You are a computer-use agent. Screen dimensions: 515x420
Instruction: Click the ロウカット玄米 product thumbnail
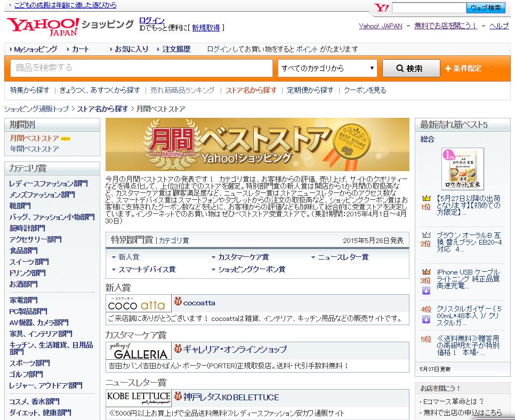point(462,169)
